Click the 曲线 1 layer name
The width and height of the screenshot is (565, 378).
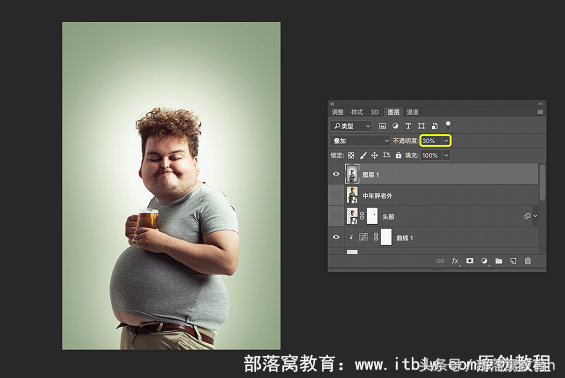pos(405,238)
